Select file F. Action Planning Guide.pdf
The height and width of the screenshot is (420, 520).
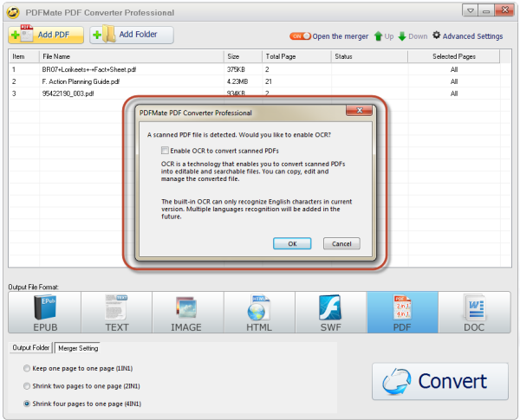tap(81, 81)
